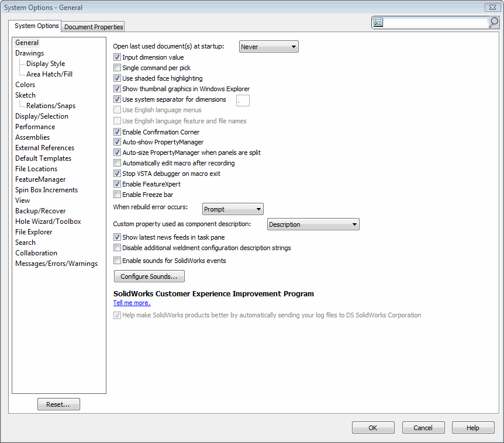Confirm settings with OK button
Screen dimensions: 504x443
(x=373, y=428)
